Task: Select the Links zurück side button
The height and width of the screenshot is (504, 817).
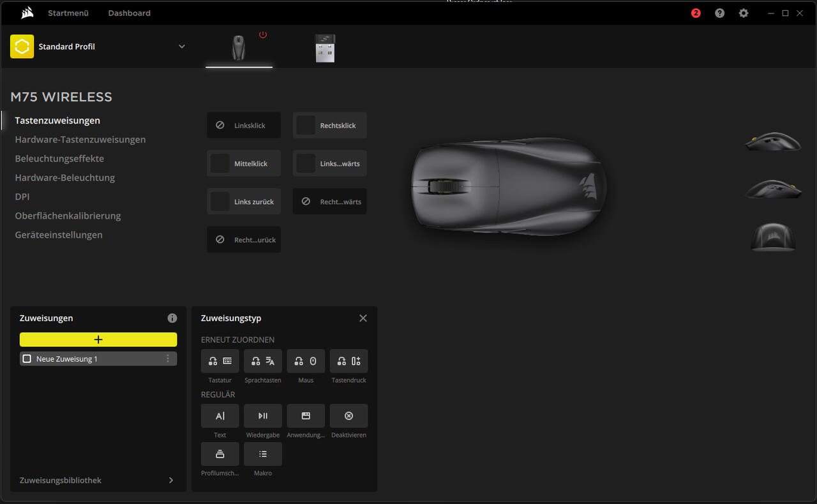Action: (x=244, y=202)
